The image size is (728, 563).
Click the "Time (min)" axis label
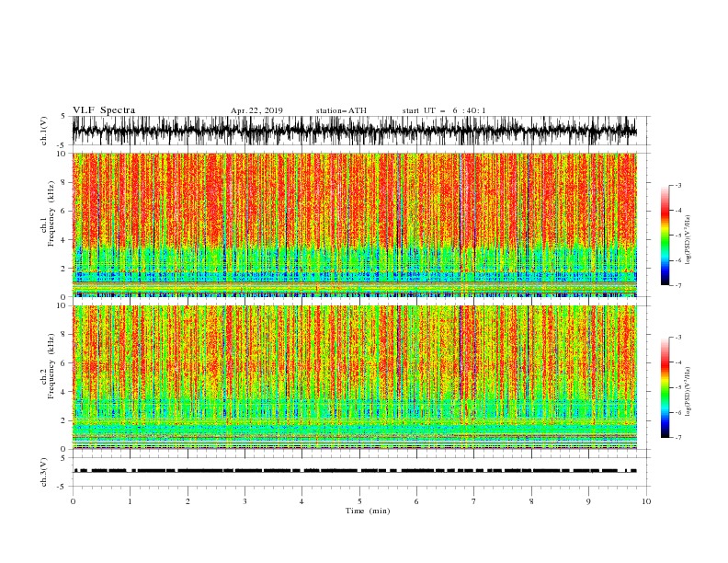point(368,511)
